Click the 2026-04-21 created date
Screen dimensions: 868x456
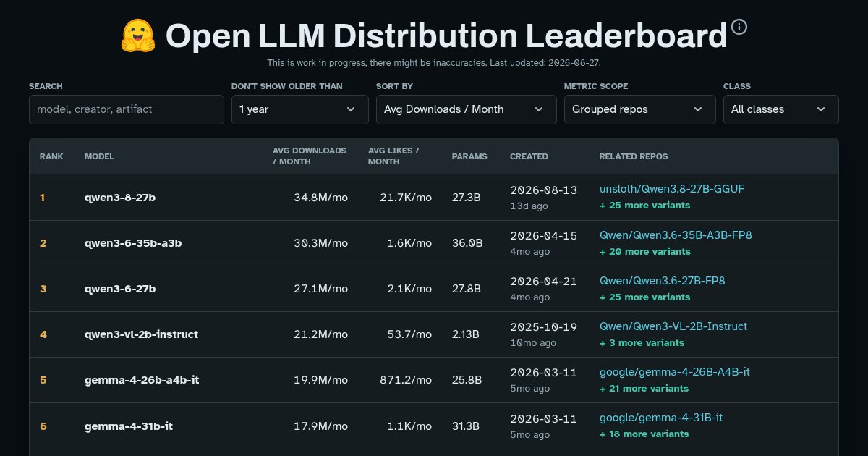[544, 281]
